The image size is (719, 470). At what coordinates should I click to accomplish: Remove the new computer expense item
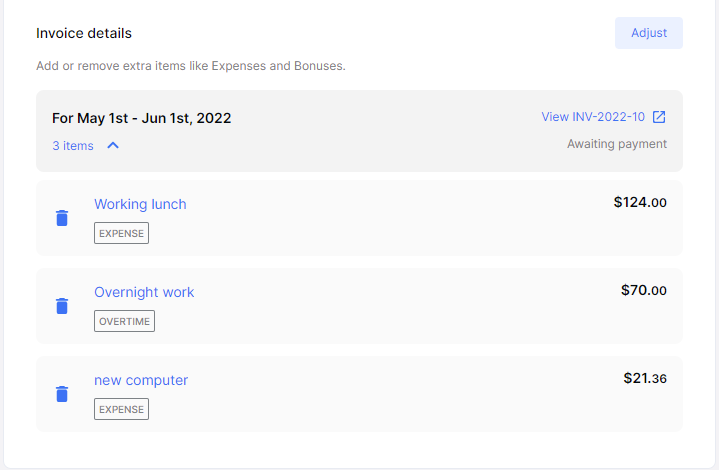point(62,394)
